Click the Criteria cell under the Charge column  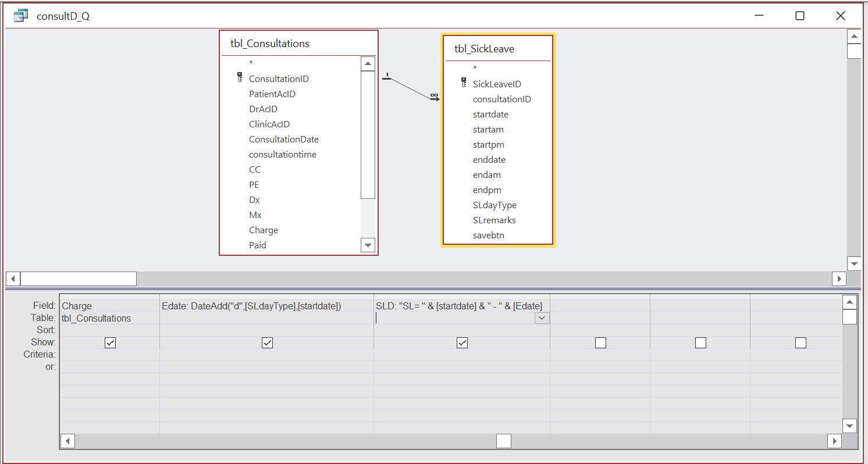(x=109, y=355)
